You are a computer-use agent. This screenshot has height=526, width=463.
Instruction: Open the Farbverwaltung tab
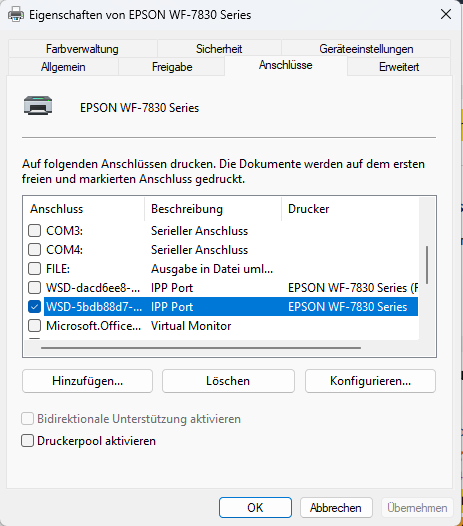click(x=82, y=49)
